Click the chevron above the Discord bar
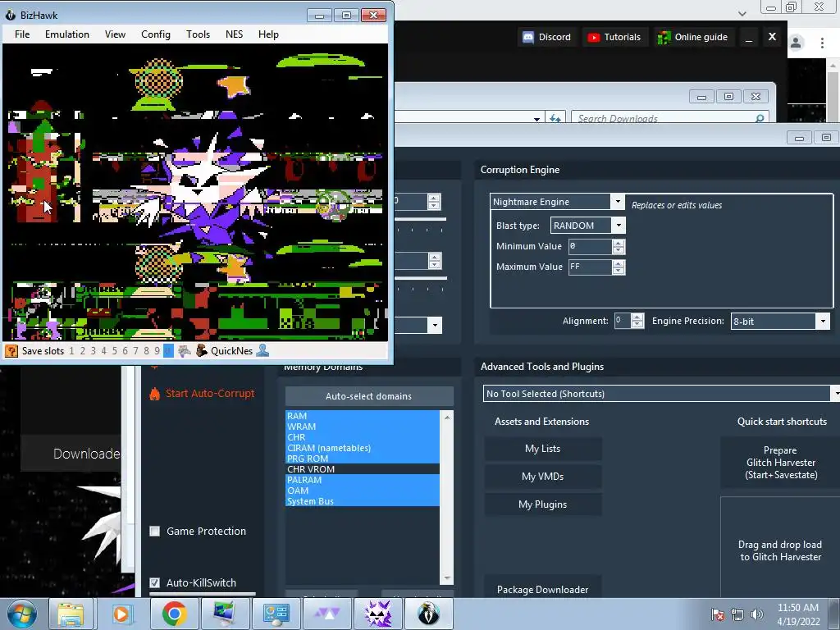840x630 pixels. click(x=742, y=13)
